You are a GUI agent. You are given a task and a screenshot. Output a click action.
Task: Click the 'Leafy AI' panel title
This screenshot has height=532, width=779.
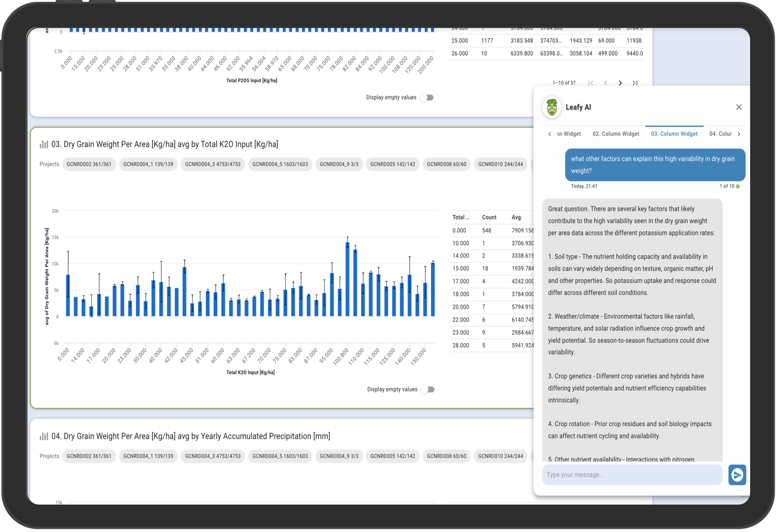(x=578, y=107)
